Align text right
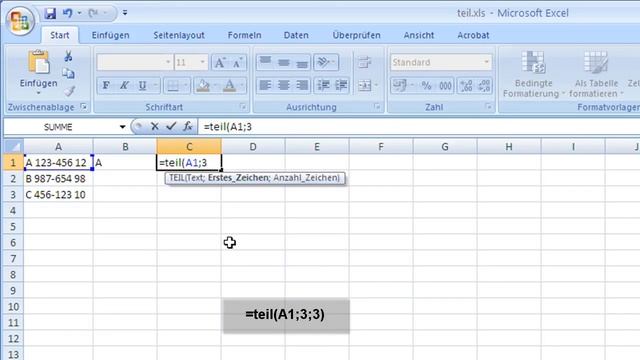 point(302,86)
